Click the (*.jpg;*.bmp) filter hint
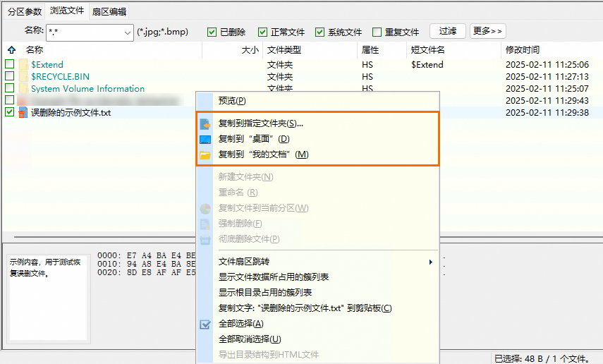Image resolution: width=603 pixels, height=364 pixels. coord(163,32)
